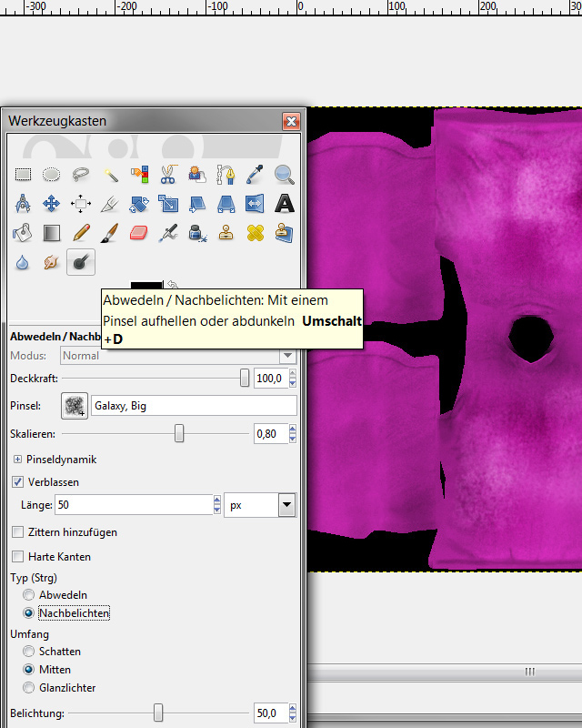This screenshot has width=582, height=728.
Task: Select the Zoom magnifier tool
Action: pyautogui.click(x=284, y=175)
